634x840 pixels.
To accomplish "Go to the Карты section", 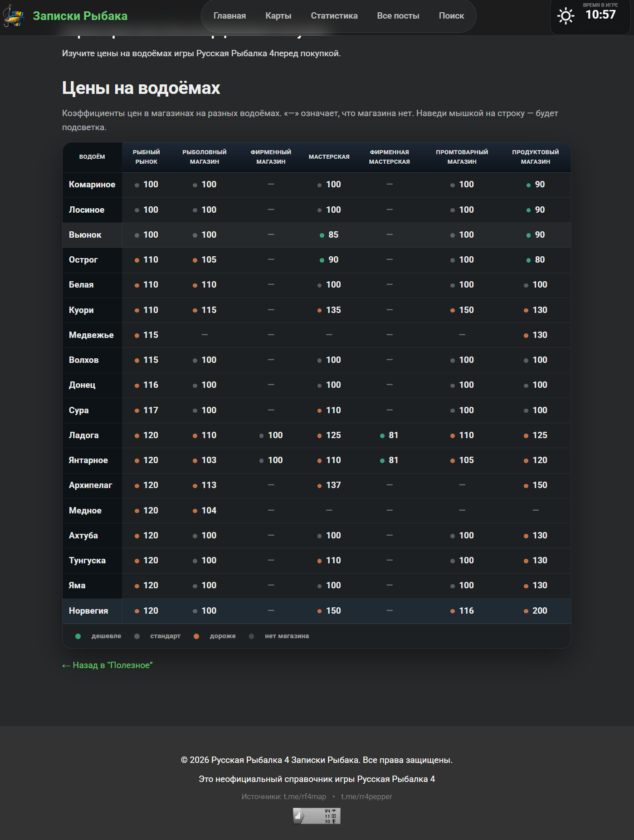I will [278, 16].
